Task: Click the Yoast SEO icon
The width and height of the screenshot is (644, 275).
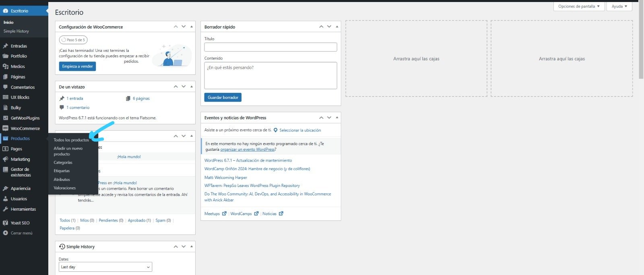Action: tap(6, 223)
